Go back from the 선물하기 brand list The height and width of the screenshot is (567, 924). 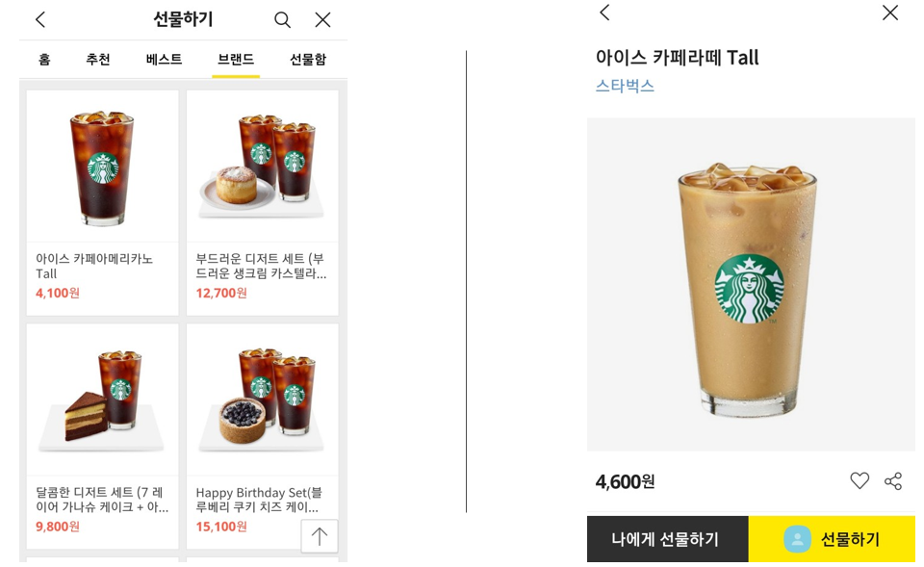point(40,20)
